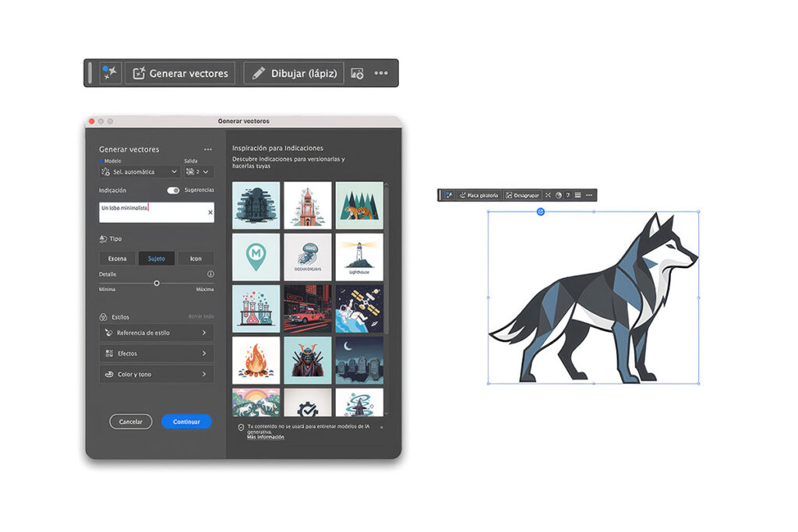Click Generar vectores in the top toolbar

pos(180,73)
